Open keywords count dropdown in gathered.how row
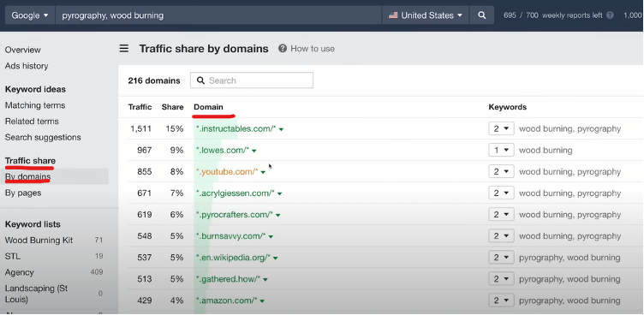Image resolution: width=644 pixels, height=315 pixels. click(x=501, y=279)
